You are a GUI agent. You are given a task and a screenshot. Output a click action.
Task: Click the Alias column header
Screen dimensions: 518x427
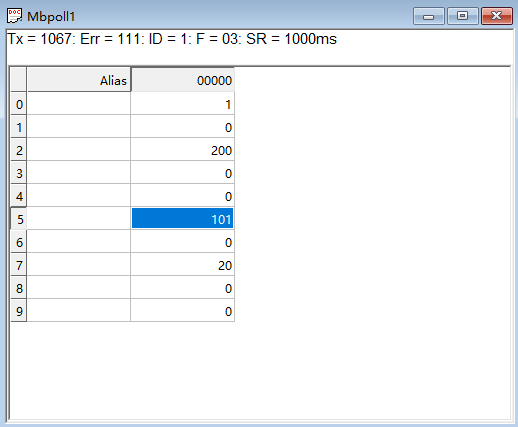[79, 80]
